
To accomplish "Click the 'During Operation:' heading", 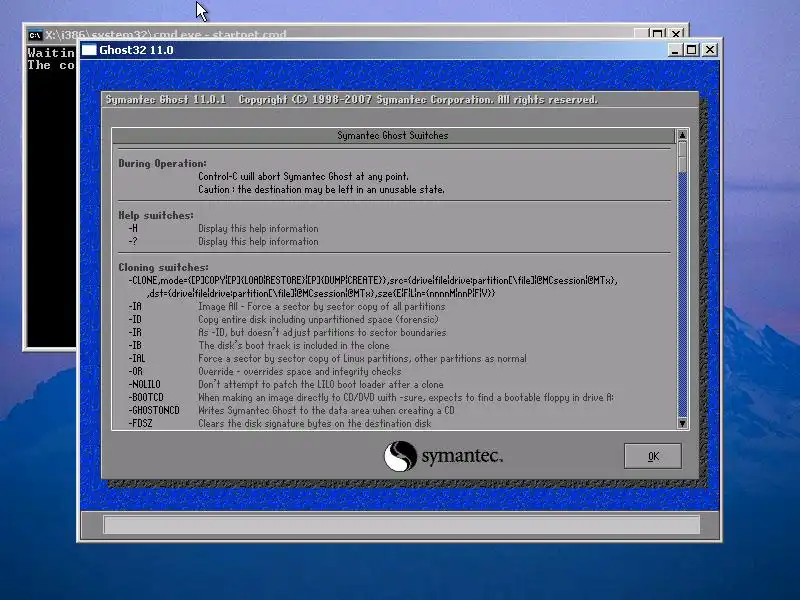I will point(162,163).
